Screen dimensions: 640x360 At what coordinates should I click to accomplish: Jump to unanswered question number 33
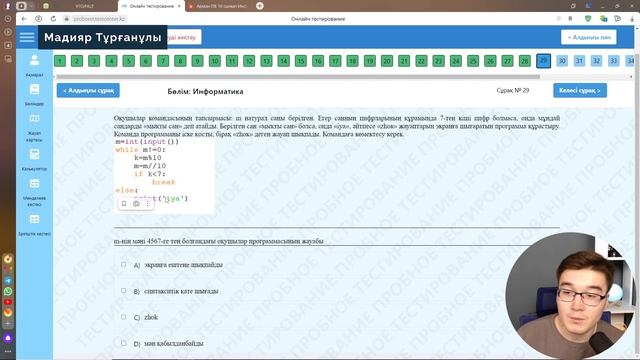tap(613, 61)
